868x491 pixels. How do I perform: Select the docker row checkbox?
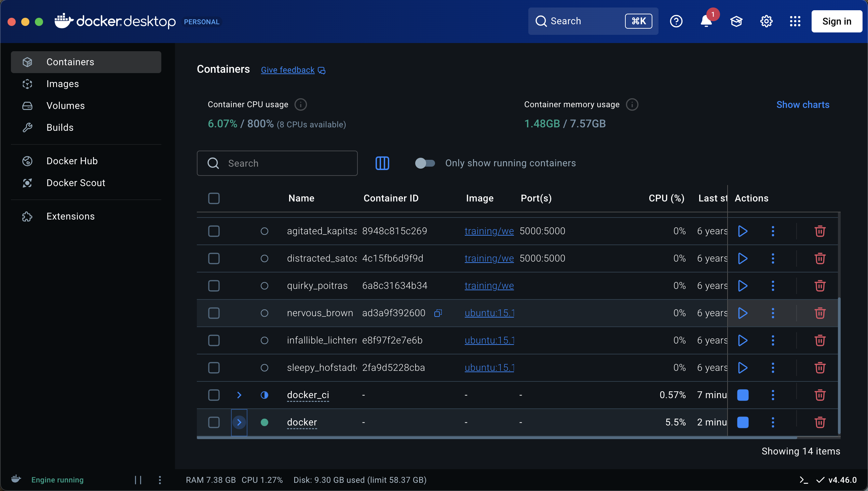tap(214, 422)
